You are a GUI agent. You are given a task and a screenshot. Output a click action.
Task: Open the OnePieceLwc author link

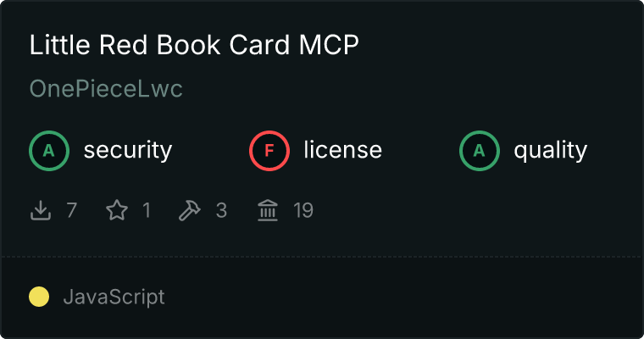pos(106,89)
